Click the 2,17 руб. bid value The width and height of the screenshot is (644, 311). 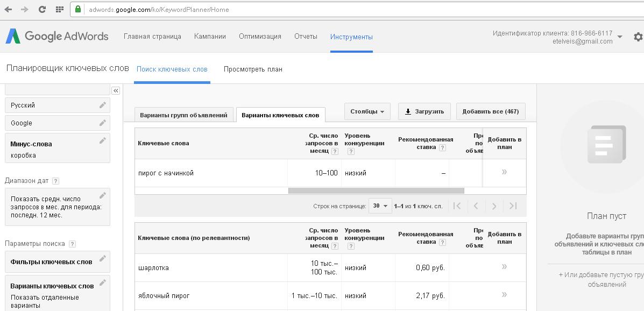(x=430, y=296)
